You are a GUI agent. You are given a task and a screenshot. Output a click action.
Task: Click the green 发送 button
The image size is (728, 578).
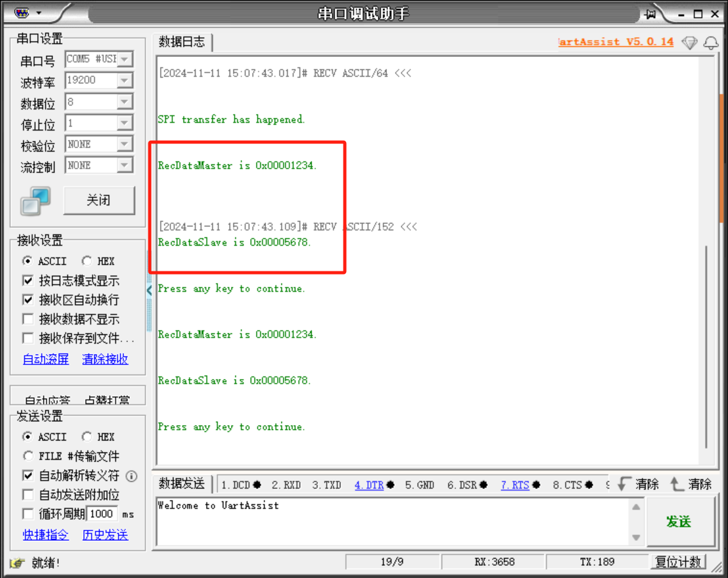[680, 521]
